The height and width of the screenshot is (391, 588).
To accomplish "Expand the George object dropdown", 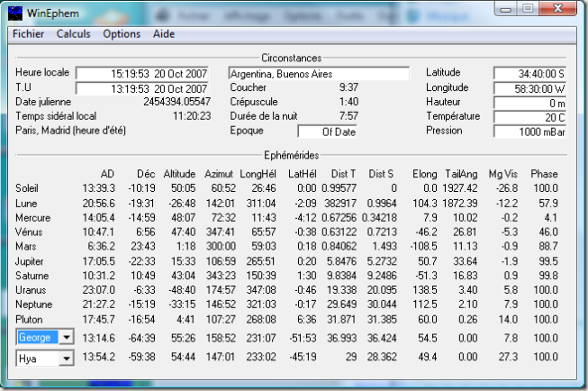I will 65,337.
